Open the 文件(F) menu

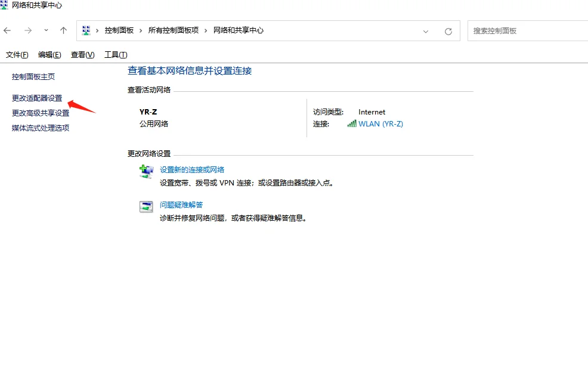pyautogui.click(x=17, y=55)
